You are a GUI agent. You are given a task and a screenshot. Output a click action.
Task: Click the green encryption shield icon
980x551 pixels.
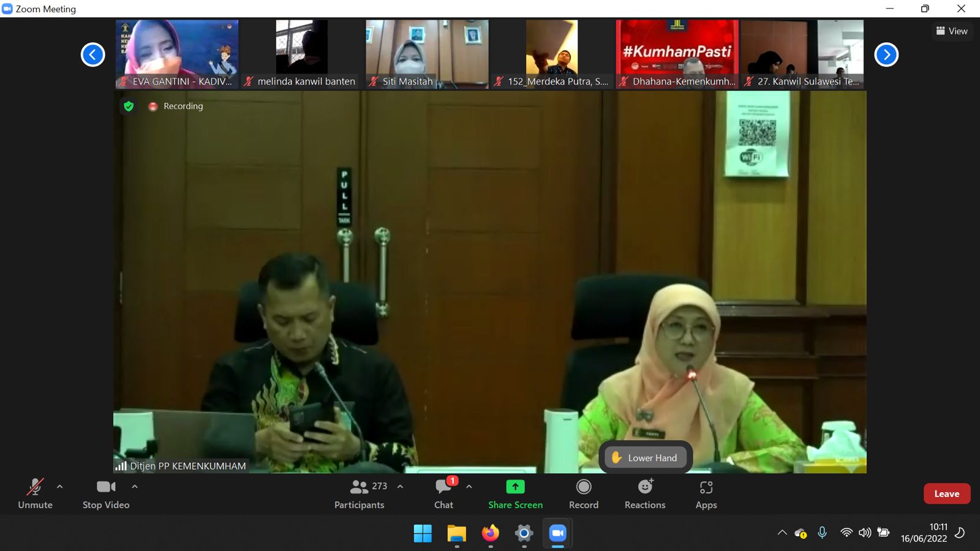[129, 106]
